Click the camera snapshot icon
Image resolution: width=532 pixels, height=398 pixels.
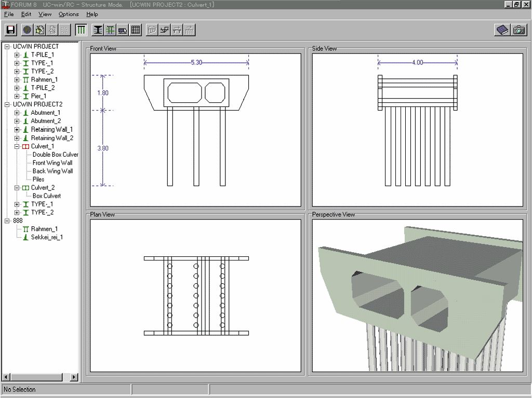(x=519, y=30)
